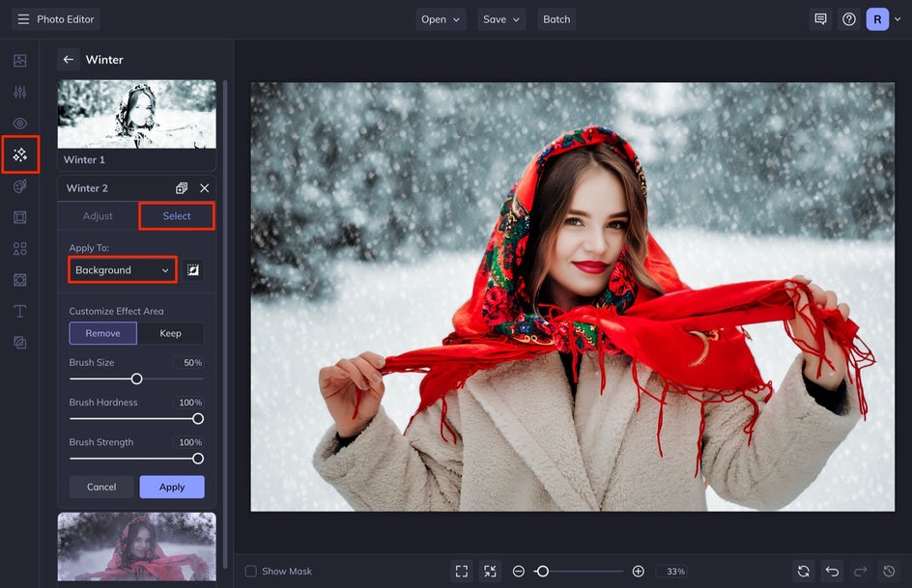Click the Brush Strength 100% value field
This screenshot has width=912, height=588.
[188, 442]
